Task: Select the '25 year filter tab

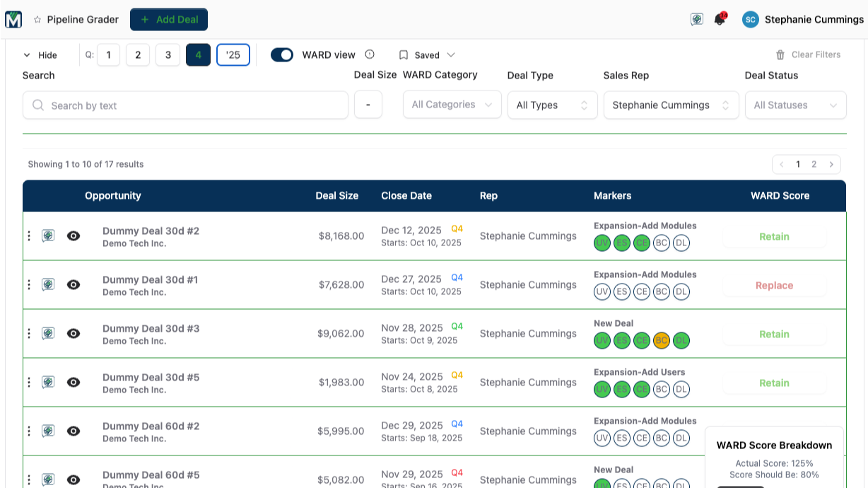Action: tap(233, 54)
